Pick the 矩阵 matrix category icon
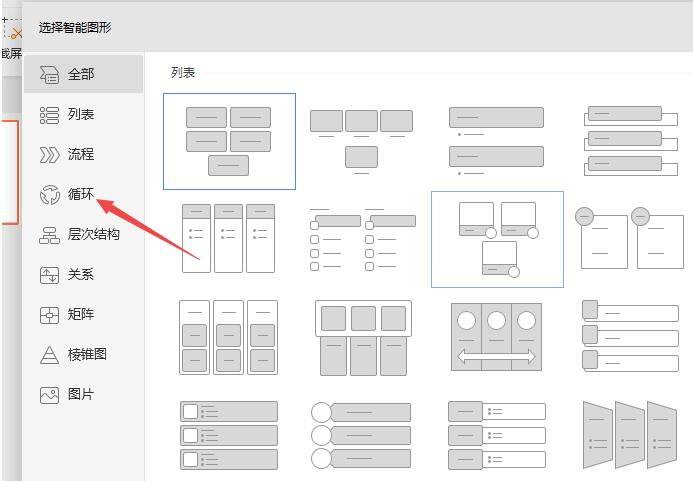693x481 pixels. click(50, 315)
